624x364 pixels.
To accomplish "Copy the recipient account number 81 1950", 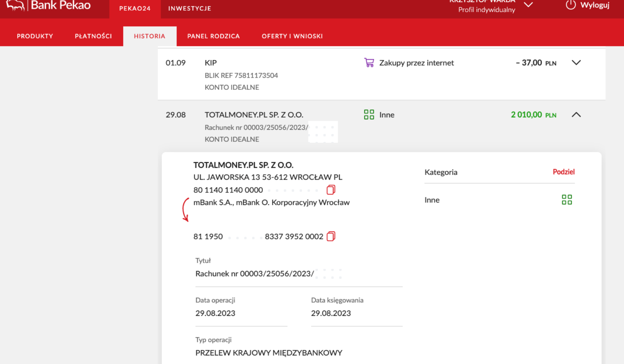I will coord(331,236).
